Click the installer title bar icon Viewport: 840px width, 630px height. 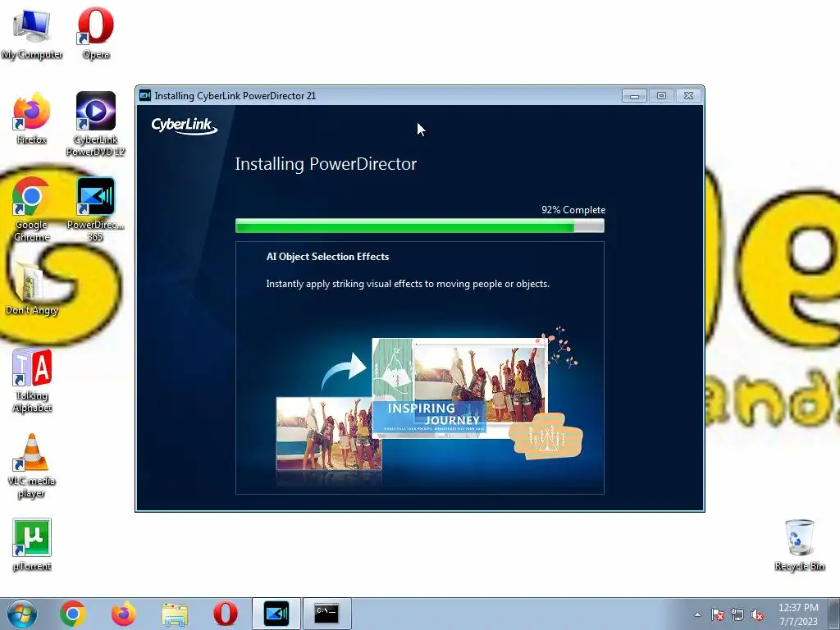click(144, 95)
